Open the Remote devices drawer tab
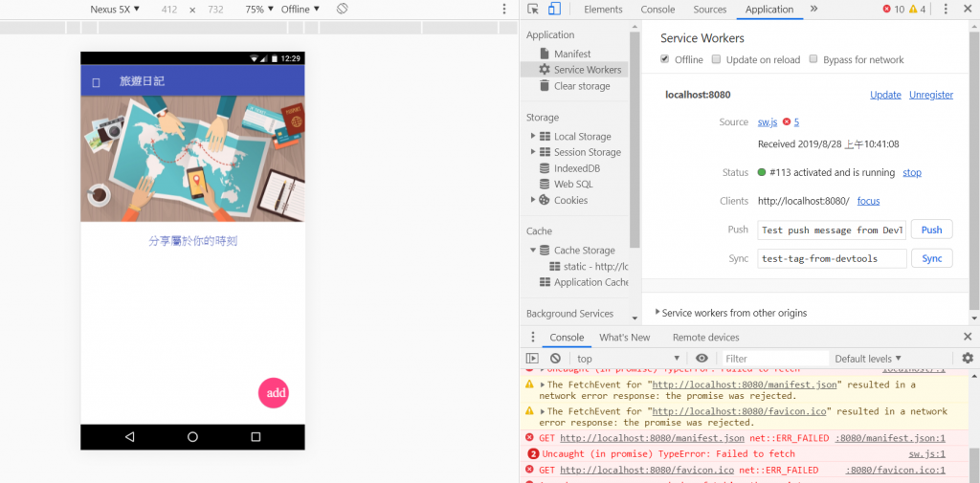Viewport: 980px width, 483px height. pos(705,338)
